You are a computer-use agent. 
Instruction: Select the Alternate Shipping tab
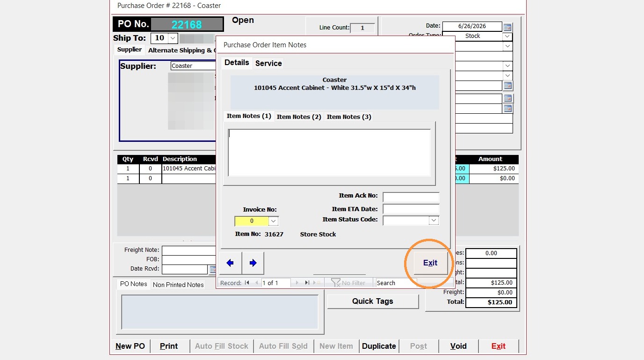[x=181, y=50]
